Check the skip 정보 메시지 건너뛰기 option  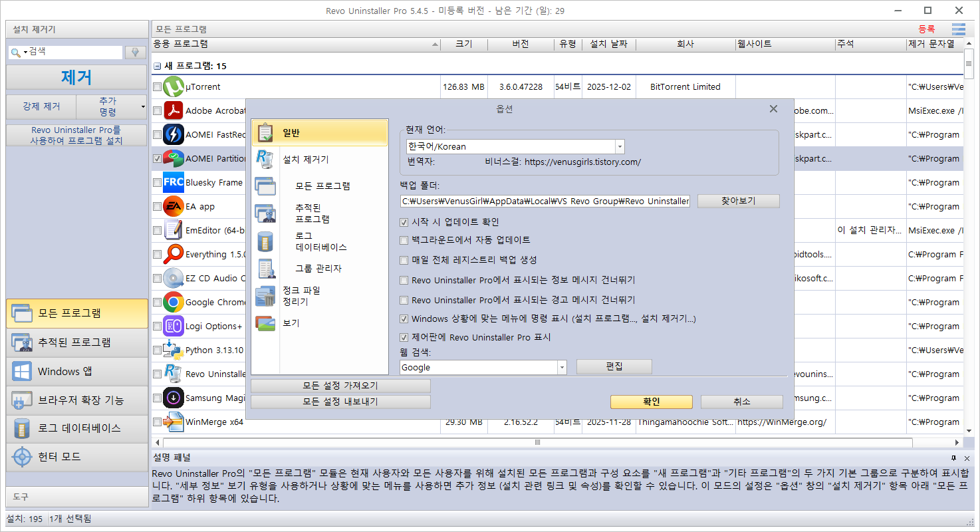pyautogui.click(x=404, y=281)
